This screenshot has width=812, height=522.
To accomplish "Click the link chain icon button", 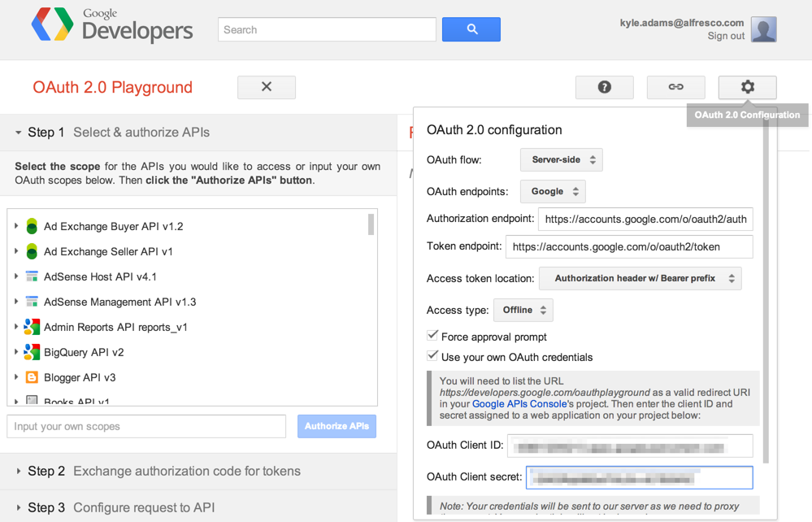I will tap(675, 87).
